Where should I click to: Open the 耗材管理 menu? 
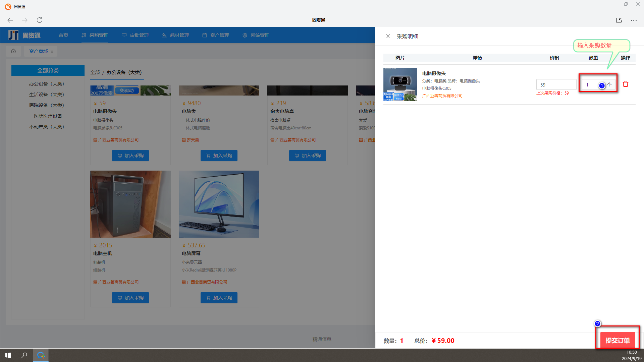(x=175, y=35)
